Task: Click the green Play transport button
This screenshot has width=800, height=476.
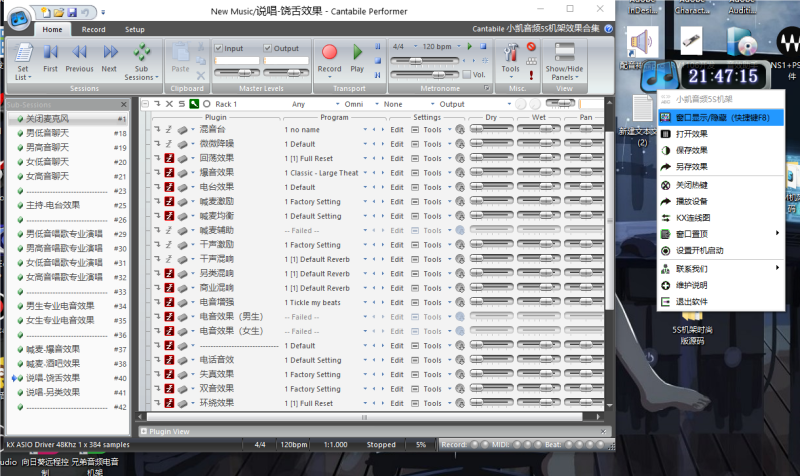Action: (x=357, y=52)
